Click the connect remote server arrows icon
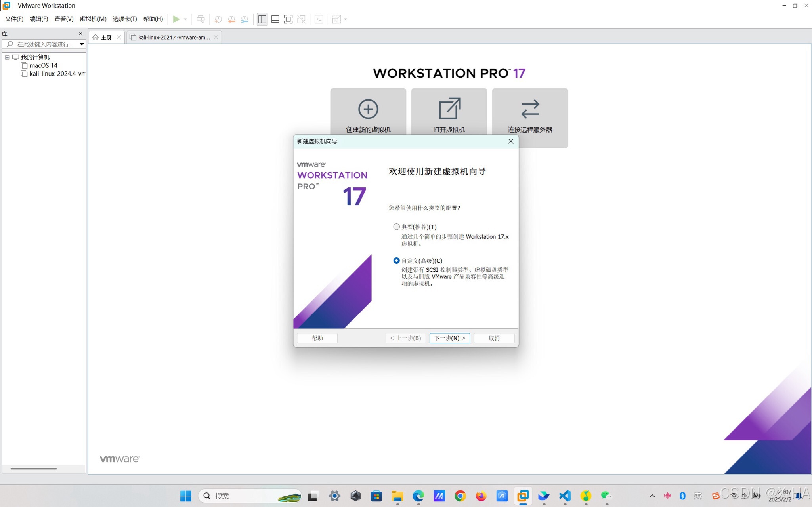Image resolution: width=812 pixels, height=507 pixels. pos(530,109)
